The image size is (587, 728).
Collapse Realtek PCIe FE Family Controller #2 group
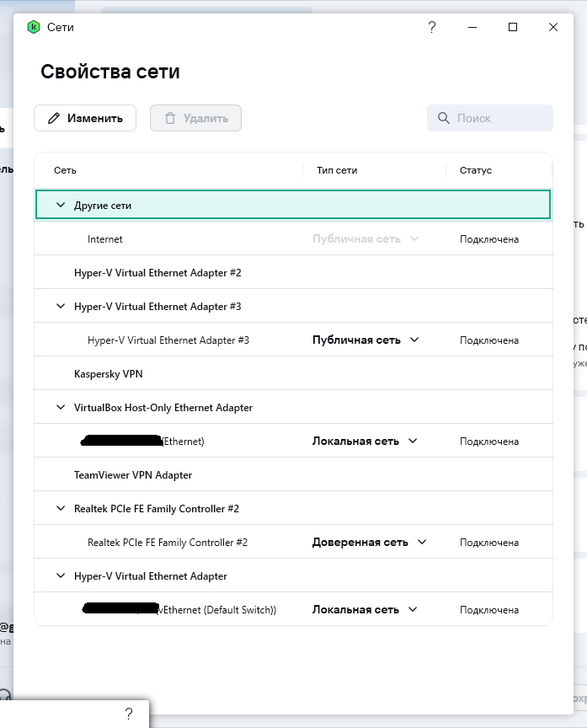(61, 508)
